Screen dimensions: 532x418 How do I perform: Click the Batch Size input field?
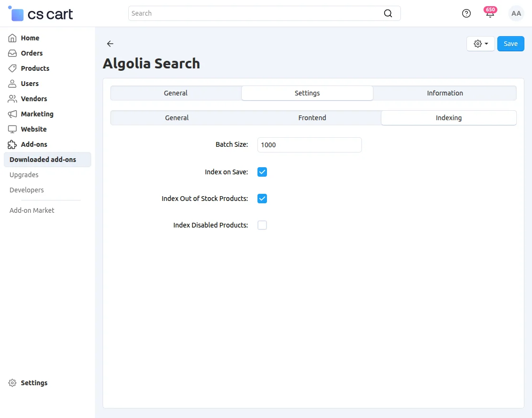[309, 145]
